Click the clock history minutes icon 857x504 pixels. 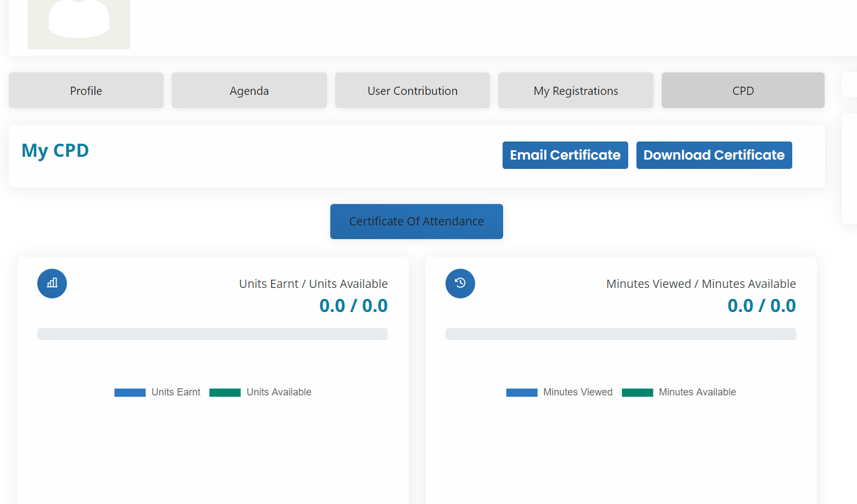pos(460,284)
